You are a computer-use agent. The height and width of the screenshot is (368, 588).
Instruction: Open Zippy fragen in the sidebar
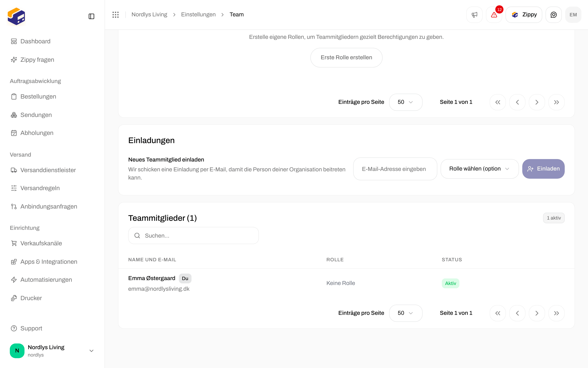coord(52,60)
